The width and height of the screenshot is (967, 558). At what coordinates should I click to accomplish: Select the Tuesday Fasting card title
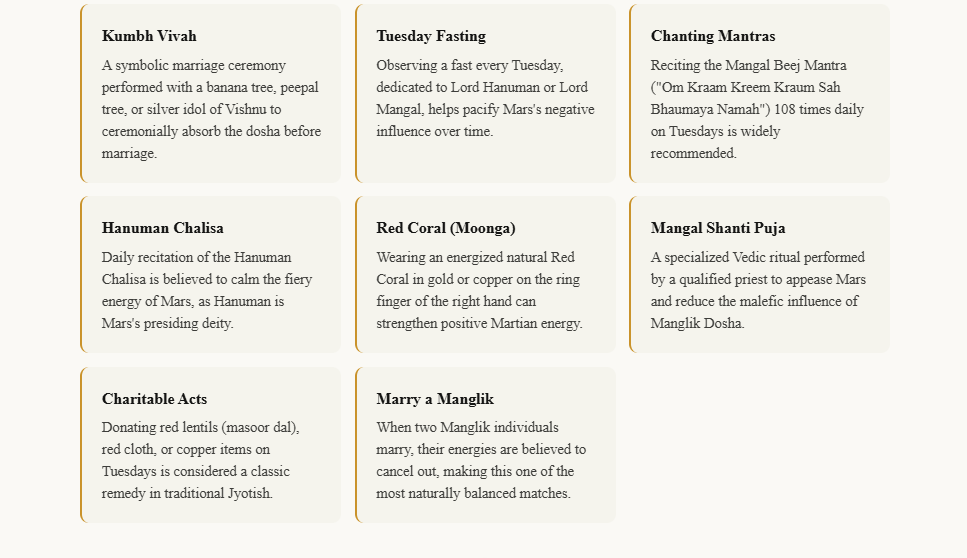click(x=431, y=36)
